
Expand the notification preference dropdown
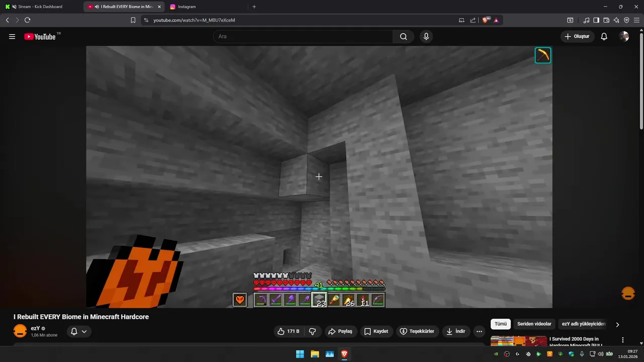click(x=84, y=331)
